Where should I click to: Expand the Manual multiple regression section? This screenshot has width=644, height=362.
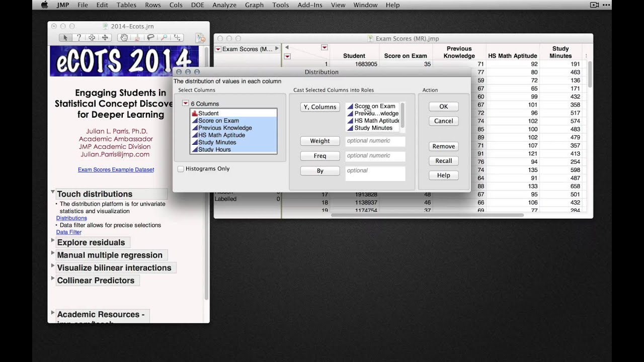pos(53,253)
